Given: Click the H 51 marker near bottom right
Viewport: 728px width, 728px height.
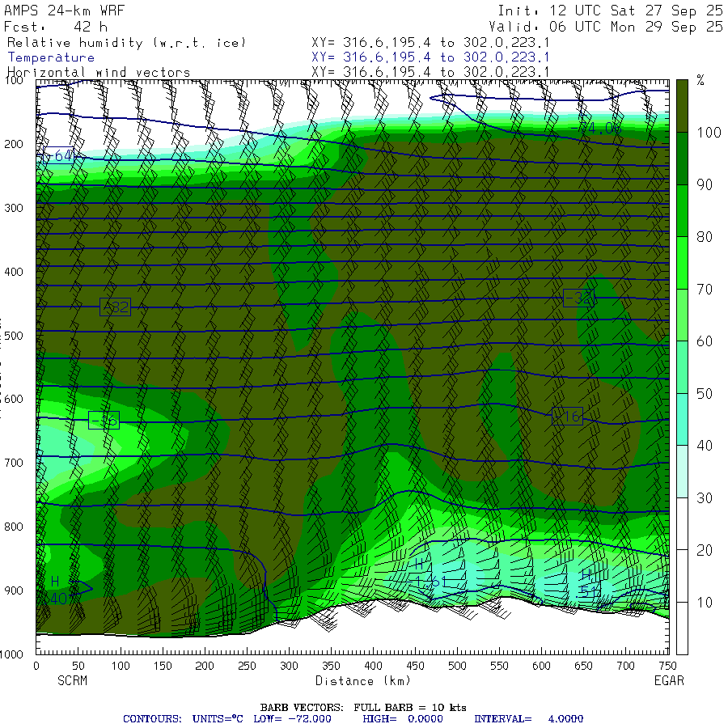Looking at the screenshot, I should [x=588, y=583].
